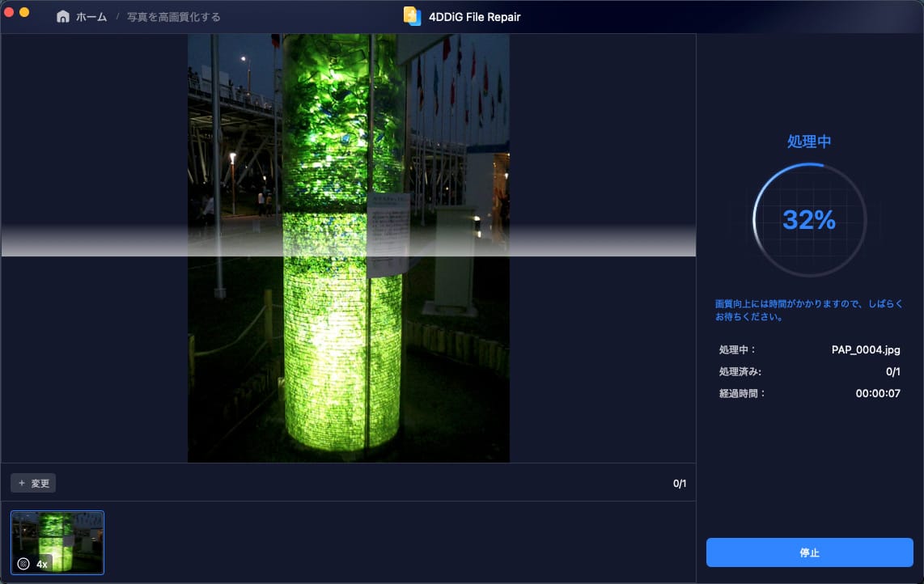The image size is (924, 584).
Task: Click the 変更 button
Action: coord(33,484)
